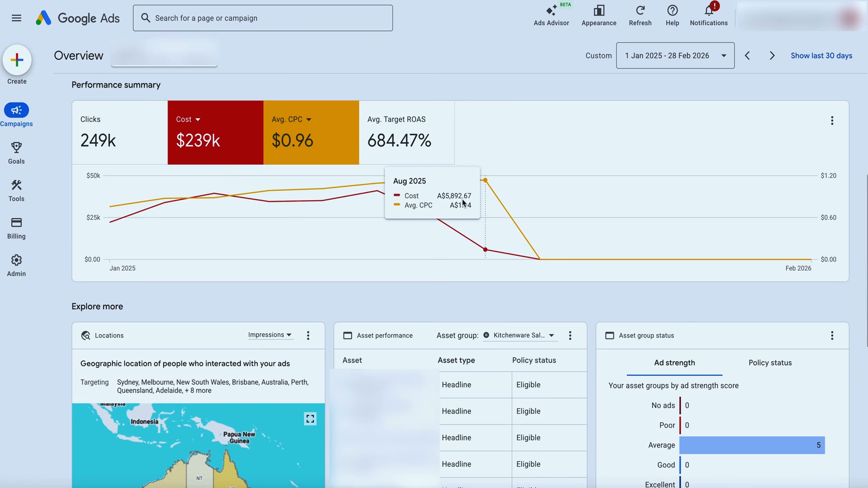Open the hamburger main menu
The width and height of the screenshot is (868, 488).
pos(16,18)
